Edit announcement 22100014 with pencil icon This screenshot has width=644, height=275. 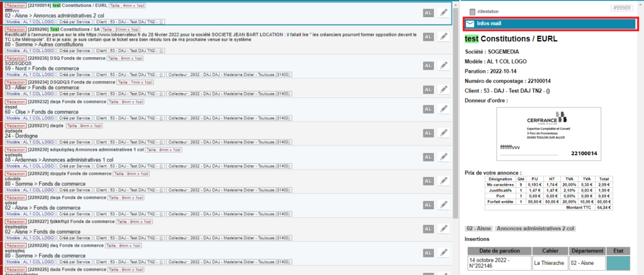tap(443, 14)
